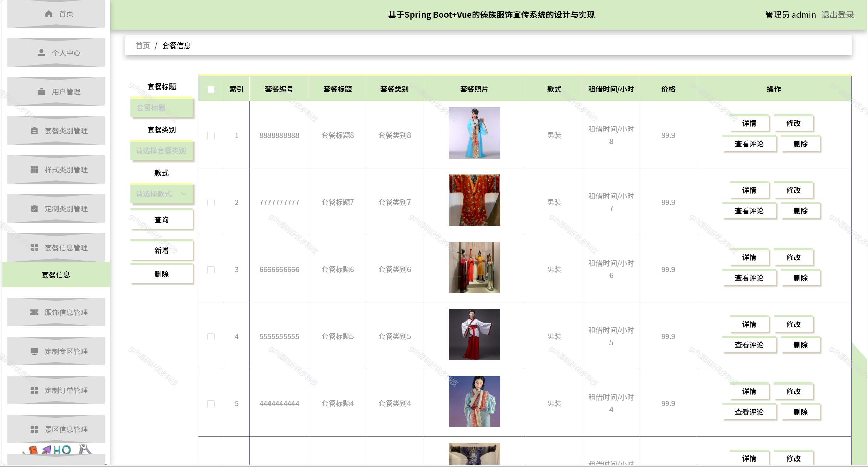Click 查看评论 for 套餐标题7
This screenshot has width=868, height=467.
click(x=749, y=211)
